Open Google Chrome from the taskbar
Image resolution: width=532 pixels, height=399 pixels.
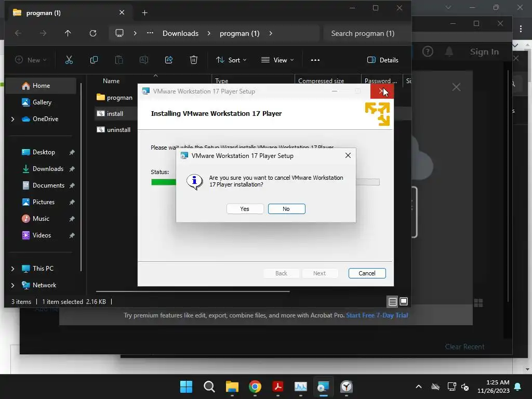coord(255,387)
